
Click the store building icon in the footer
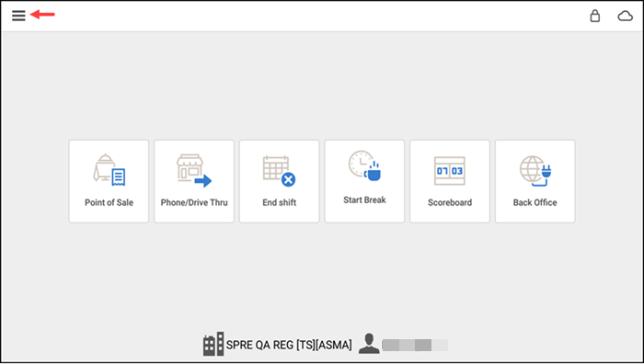coord(213,344)
